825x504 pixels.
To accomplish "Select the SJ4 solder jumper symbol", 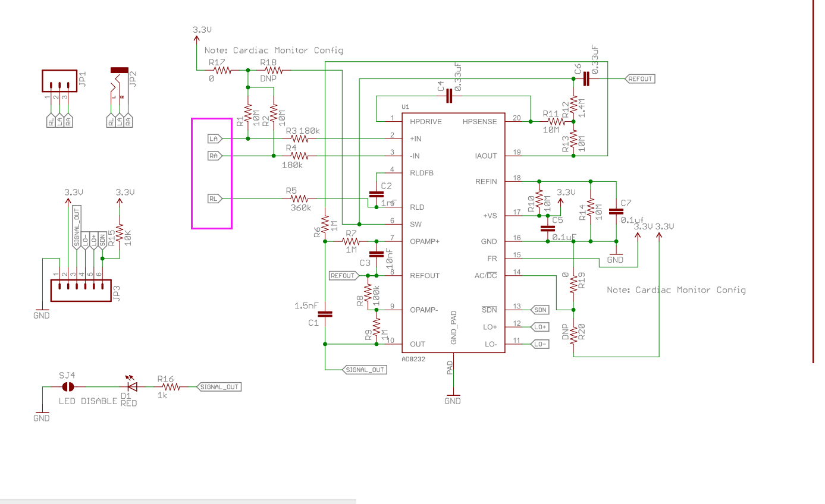I will click(x=67, y=387).
